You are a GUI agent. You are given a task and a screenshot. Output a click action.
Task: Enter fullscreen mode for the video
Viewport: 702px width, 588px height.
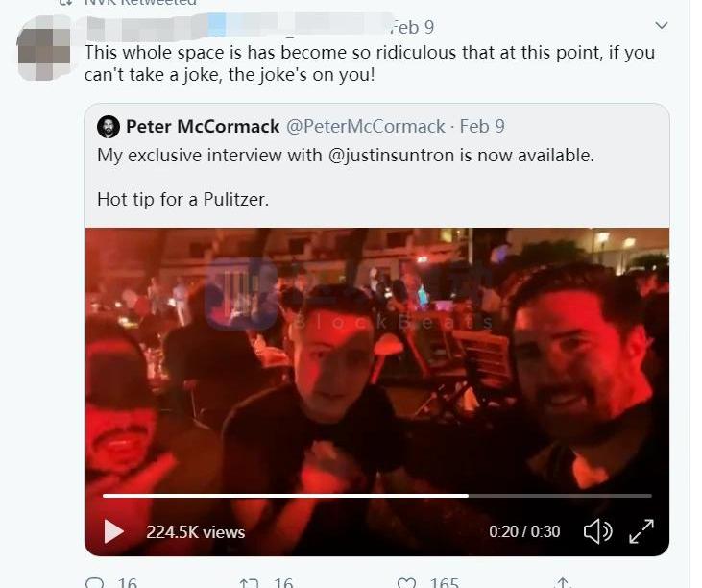pyautogui.click(x=641, y=531)
